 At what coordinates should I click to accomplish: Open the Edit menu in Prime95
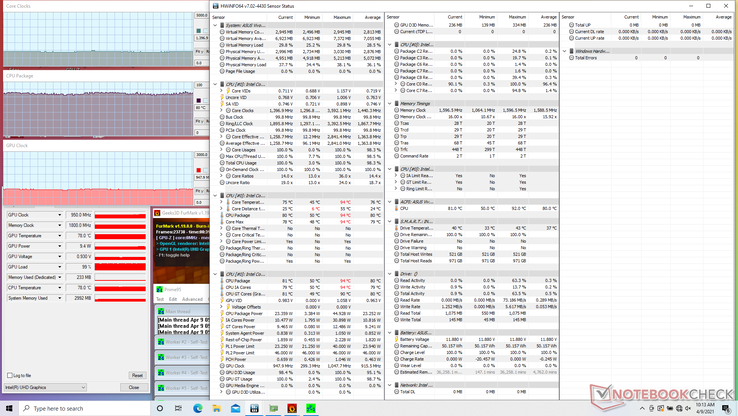tap(172, 298)
